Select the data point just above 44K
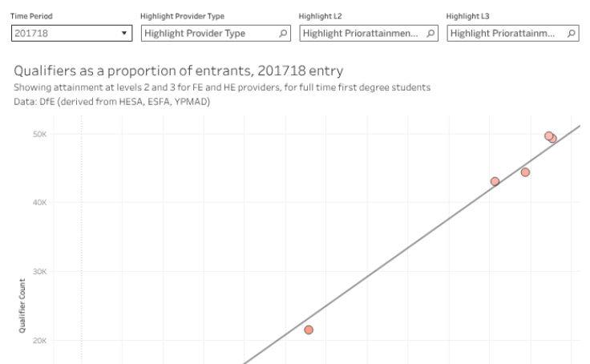Viewport: 590px width, 364px height. tap(525, 172)
